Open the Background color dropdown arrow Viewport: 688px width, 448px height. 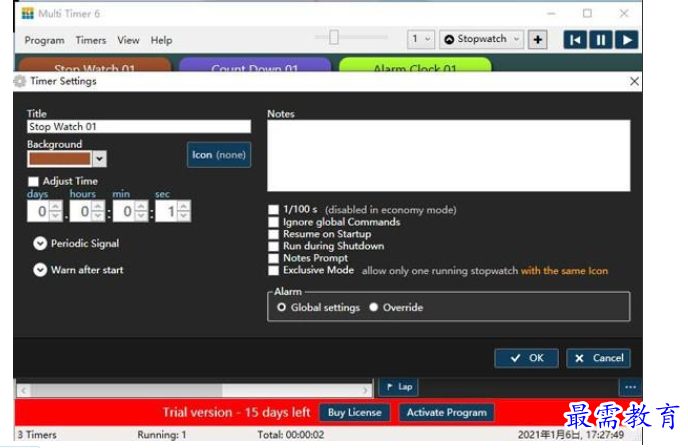tap(100, 158)
